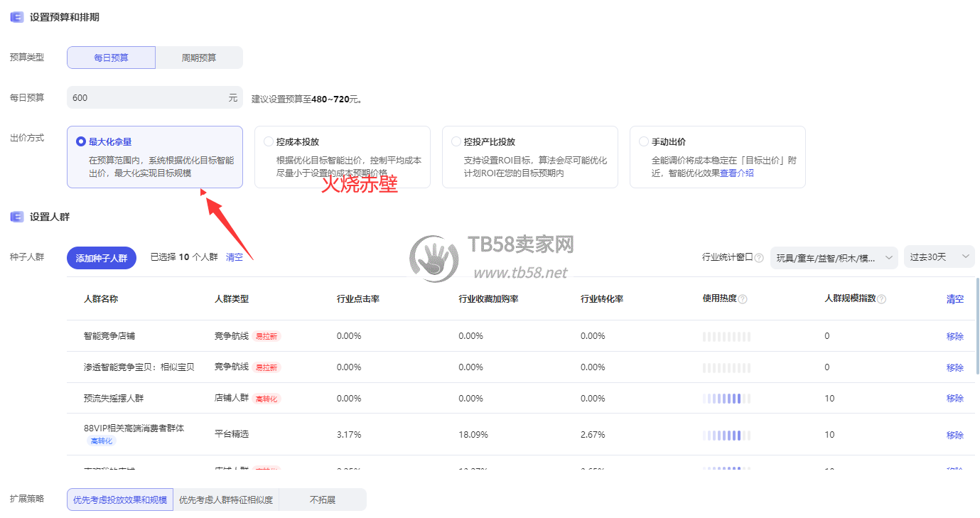Click 高转化 tag under 88VIP audience name
The height and width of the screenshot is (518, 980).
tap(101, 441)
